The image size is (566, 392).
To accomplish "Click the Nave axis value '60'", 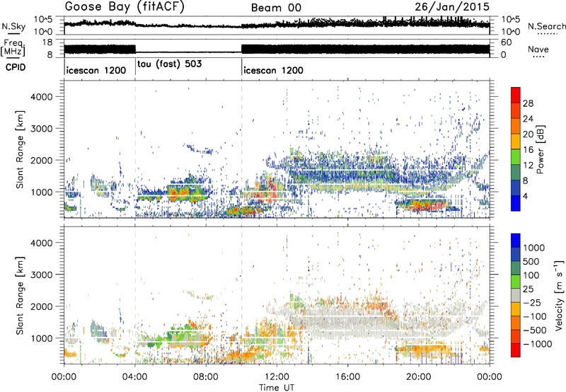I will click(507, 42).
